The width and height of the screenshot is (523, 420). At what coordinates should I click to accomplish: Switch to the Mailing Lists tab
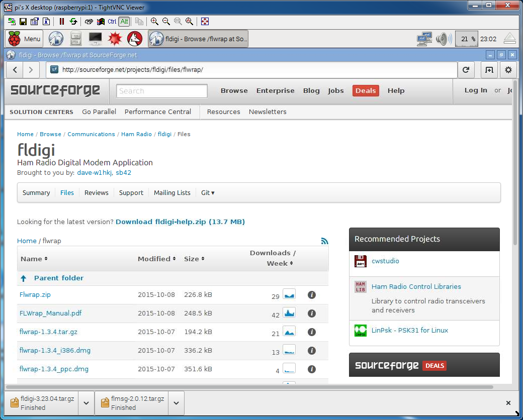coord(172,192)
